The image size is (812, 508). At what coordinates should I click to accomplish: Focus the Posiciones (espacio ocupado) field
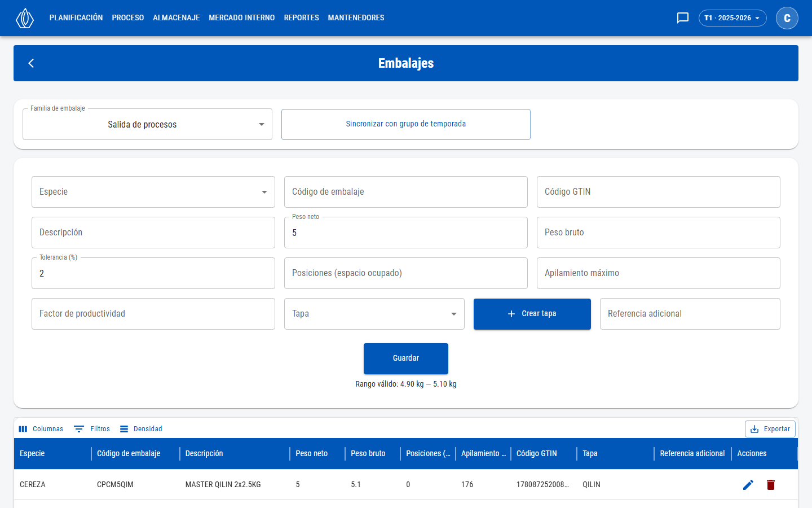(x=406, y=273)
